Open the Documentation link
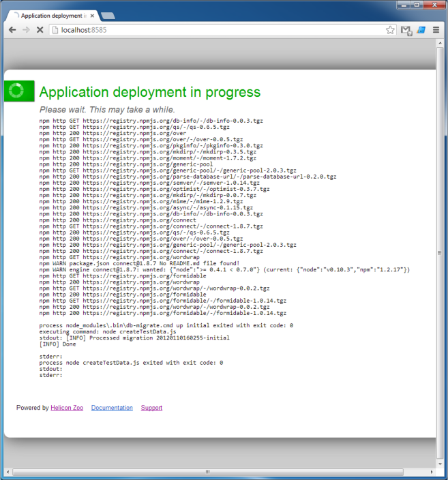 point(112,408)
